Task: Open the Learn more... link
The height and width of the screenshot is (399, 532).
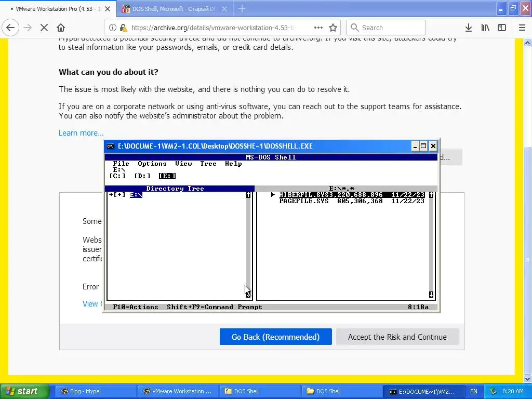Action: point(81,132)
